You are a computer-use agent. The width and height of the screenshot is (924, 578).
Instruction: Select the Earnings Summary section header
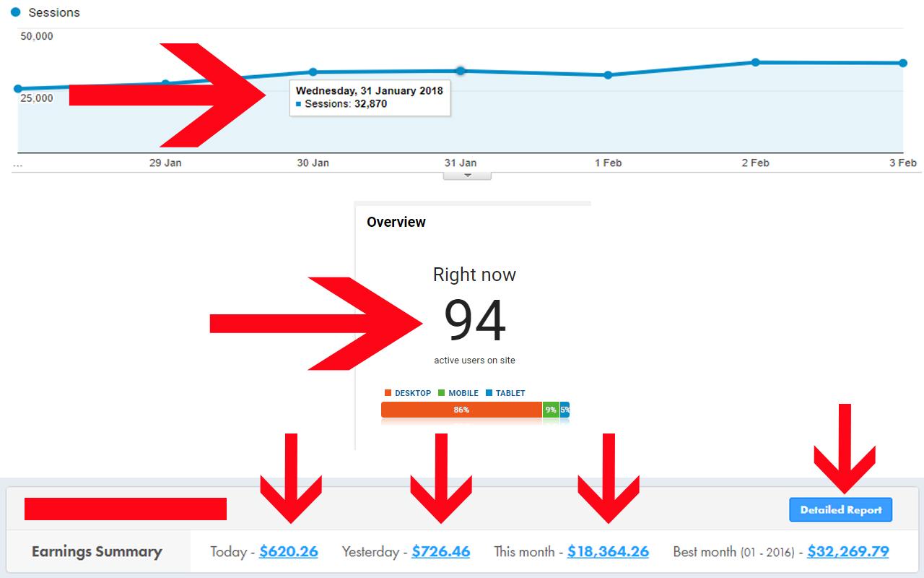point(96,551)
